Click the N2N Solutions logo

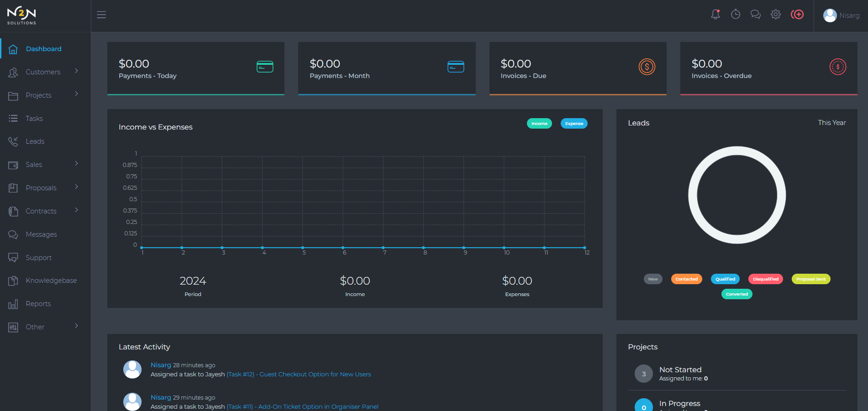[x=21, y=16]
